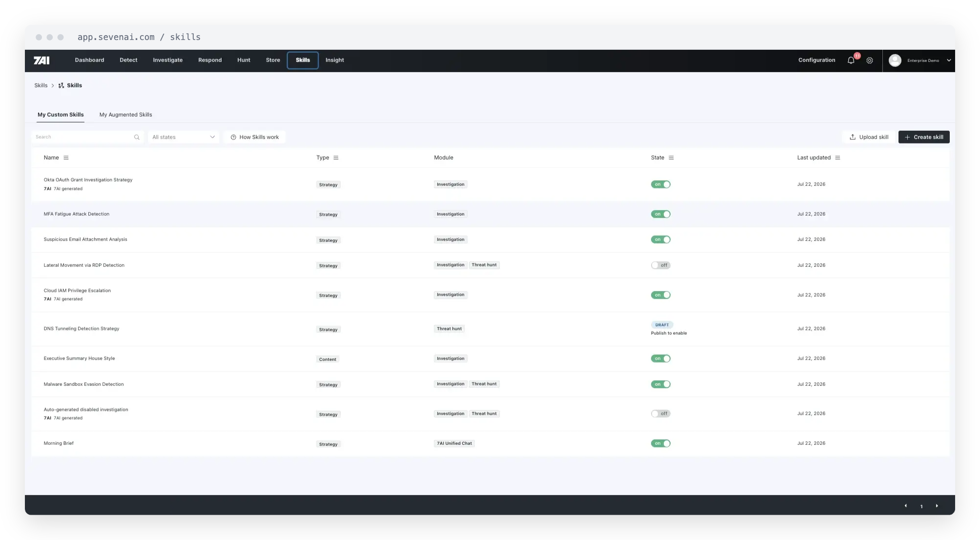This screenshot has height=540, width=980.
Task: Expand the Enterprise Demo account menu
Action: [x=949, y=60]
